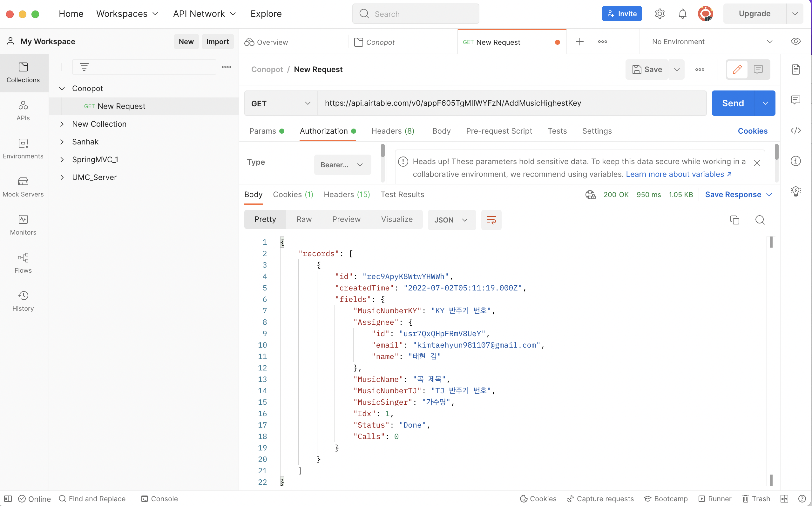
Task: Open the Monitors sidebar panel
Action: [x=23, y=225]
